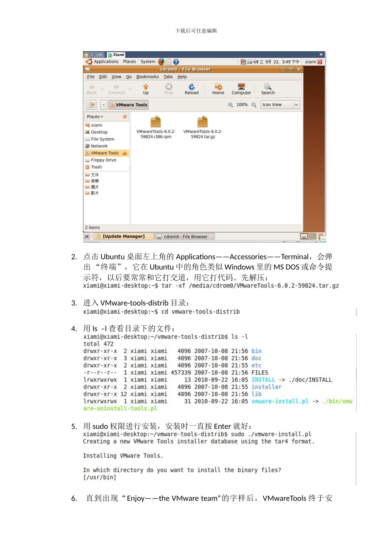Open the System panel menu
Image resolution: width=392 pixels, height=555 pixels.
coord(148,62)
